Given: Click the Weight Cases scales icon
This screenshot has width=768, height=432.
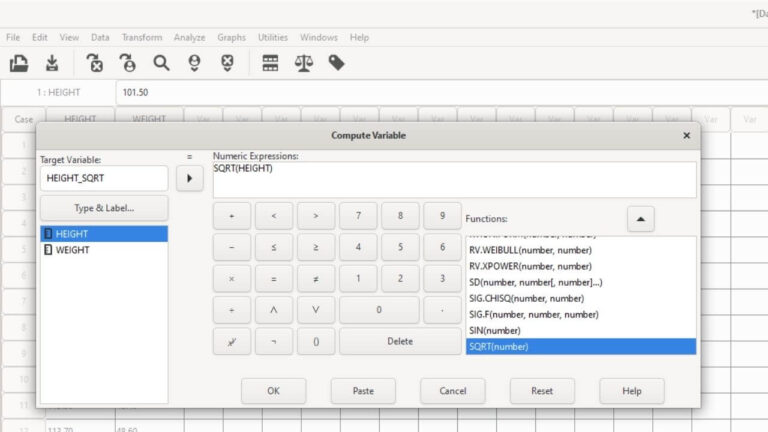Looking at the screenshot, I should (x=304, y=63).
